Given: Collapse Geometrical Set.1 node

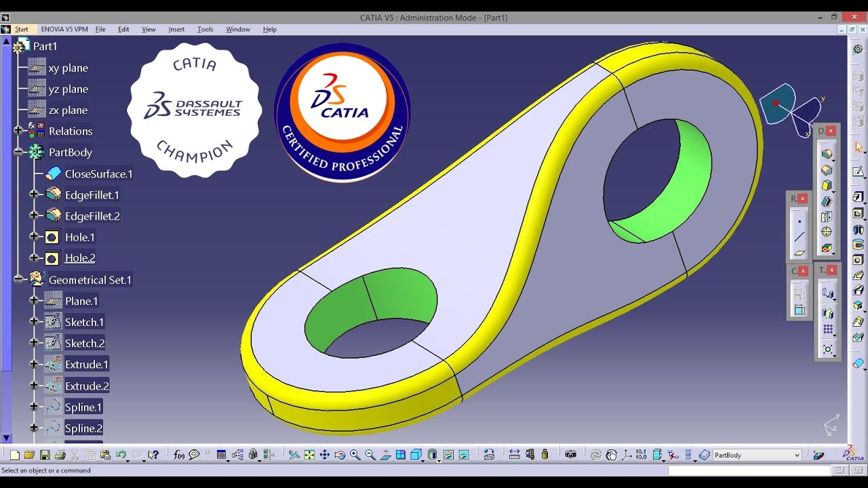Looking at the screenshot, I should (x=18, y=279).
